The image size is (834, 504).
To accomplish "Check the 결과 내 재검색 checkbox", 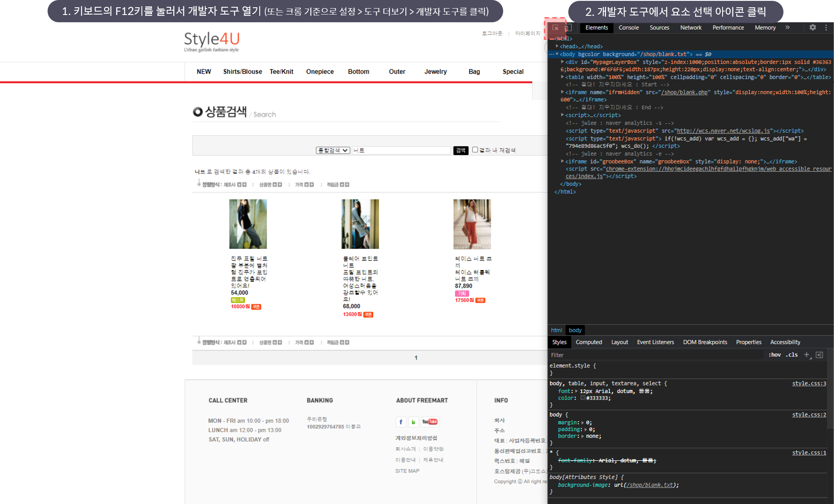I will pos(475,150).
